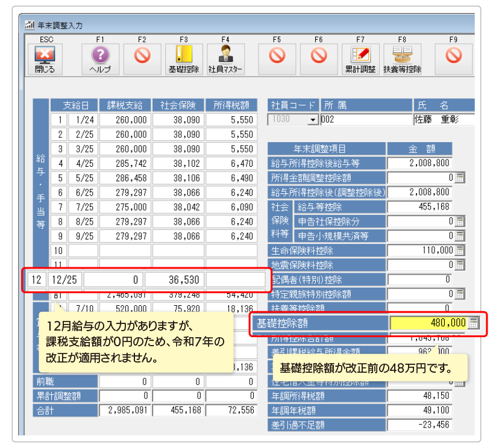
Task: Click the calculator icon beside 生命保険料控除
Action: coord(460,250)
